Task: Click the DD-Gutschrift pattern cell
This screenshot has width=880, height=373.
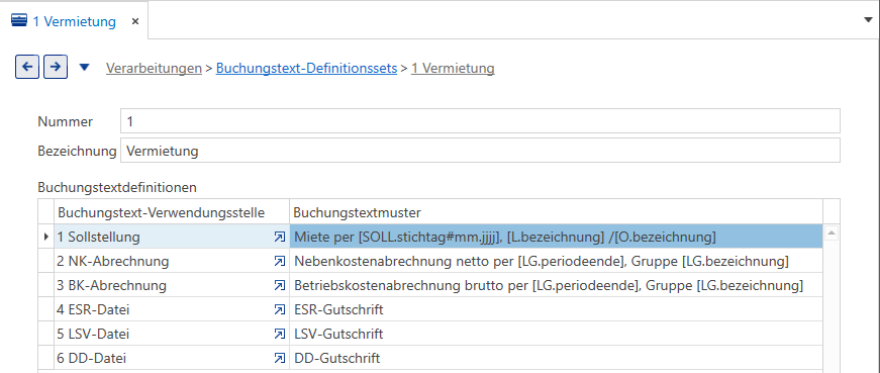Action: coord(556,358)
